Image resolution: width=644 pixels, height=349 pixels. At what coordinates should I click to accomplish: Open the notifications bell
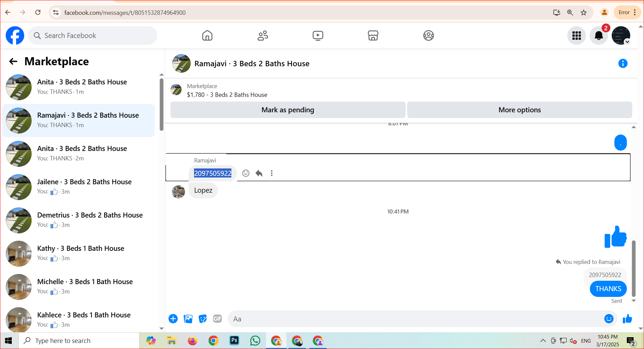(x=599, y=35)
